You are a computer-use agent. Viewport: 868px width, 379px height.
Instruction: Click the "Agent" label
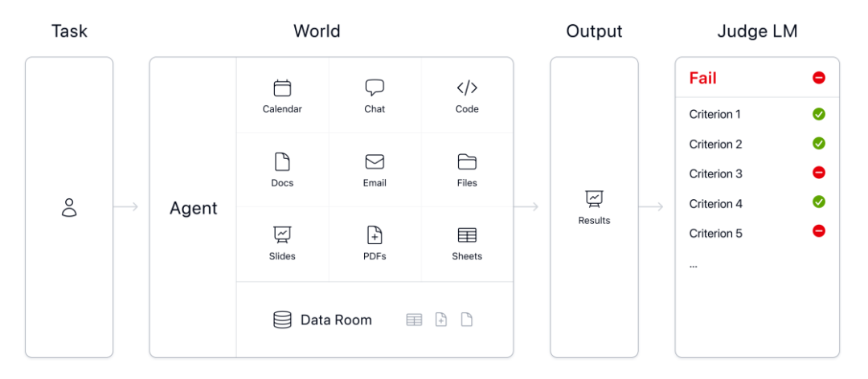(193, 209)
